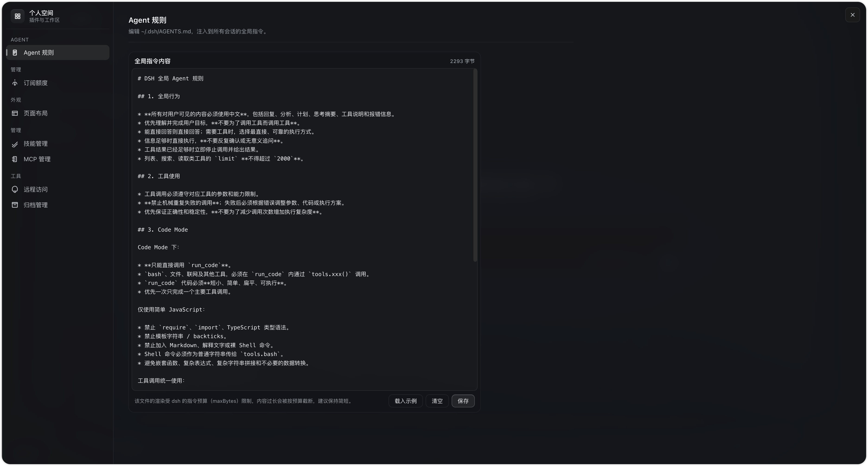The height and width of the screenshot is (466, 868).
Task: Click the line '仅使用简单 JavaScript:'
Action: (x=172, y=309)
